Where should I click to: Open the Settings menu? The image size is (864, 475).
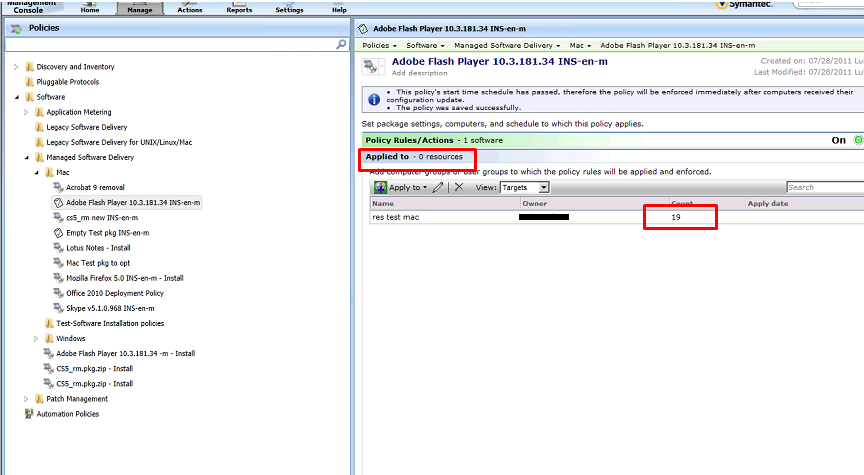(x=289, y=8)
